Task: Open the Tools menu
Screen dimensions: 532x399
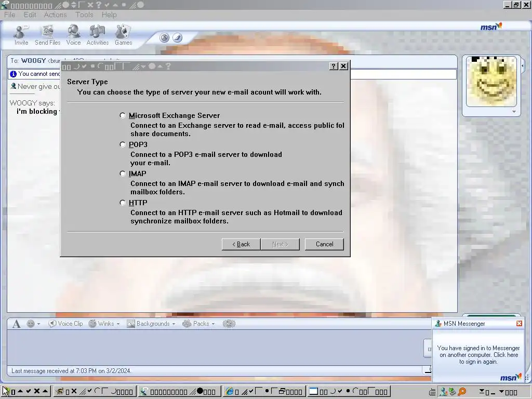Action: [x=84, y=15]
